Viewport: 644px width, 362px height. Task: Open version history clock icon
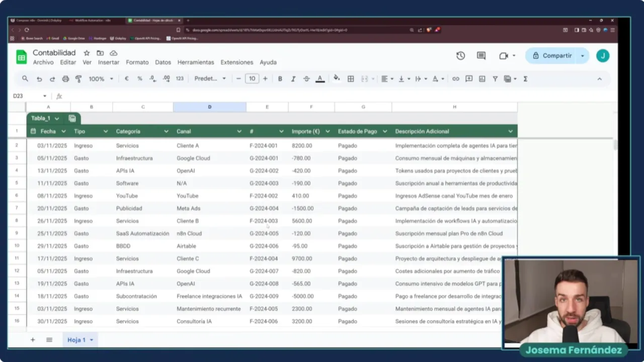click(x=460, y=56)
